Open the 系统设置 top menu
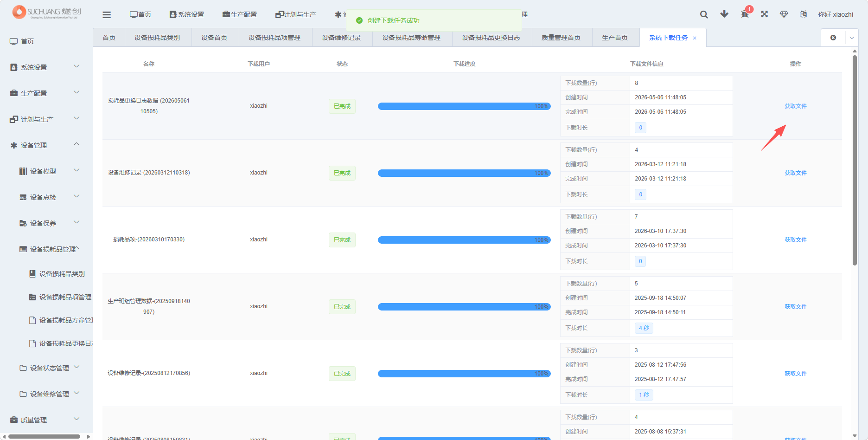The width and height of the screenshot is (868, 440). (x=186, y=14)
